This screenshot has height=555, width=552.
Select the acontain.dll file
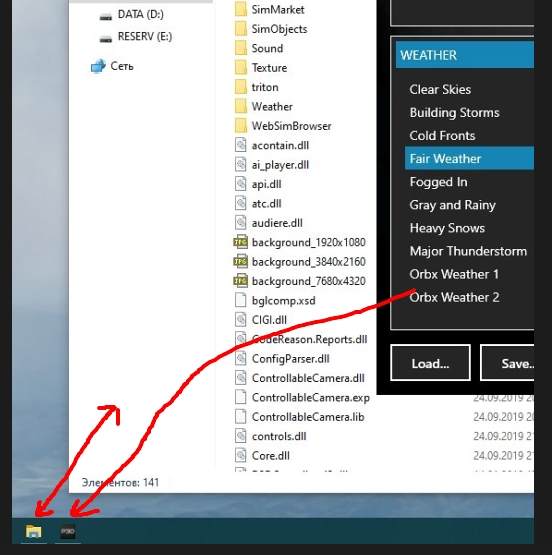point(280,145)
